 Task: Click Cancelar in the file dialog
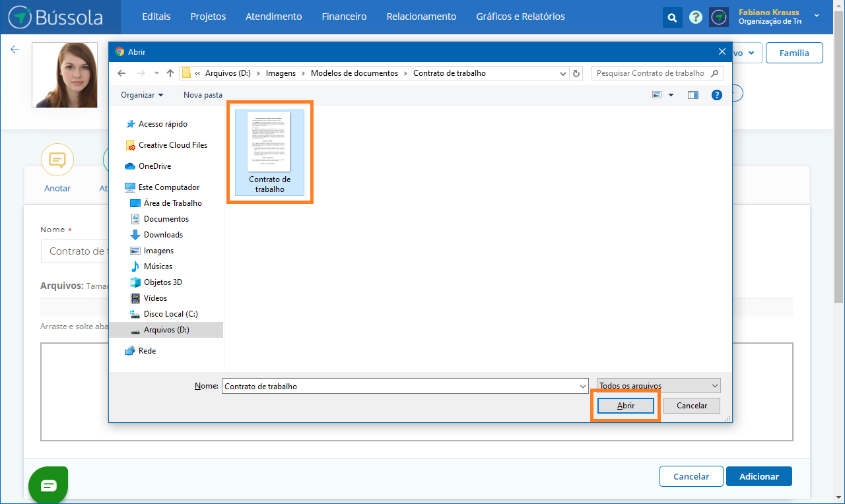click(692, 406)
